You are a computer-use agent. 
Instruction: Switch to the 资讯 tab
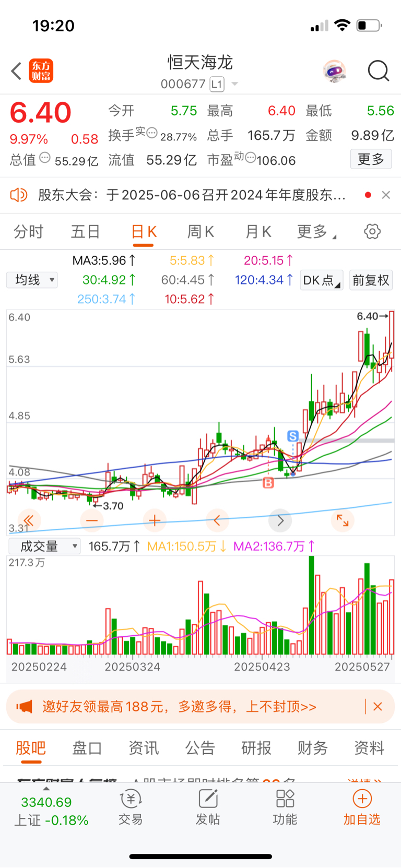click(144, 748)
